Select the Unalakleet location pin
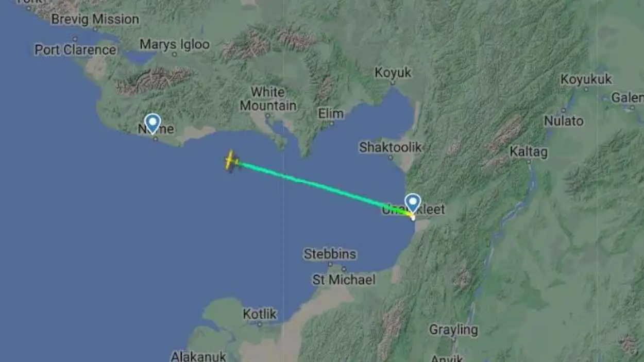The width and height of the screenshot is (644, 362). [413, 203]
